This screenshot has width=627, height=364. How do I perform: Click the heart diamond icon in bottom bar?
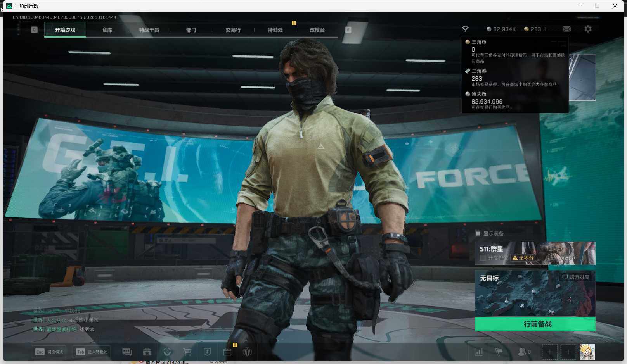pos(167,352)
